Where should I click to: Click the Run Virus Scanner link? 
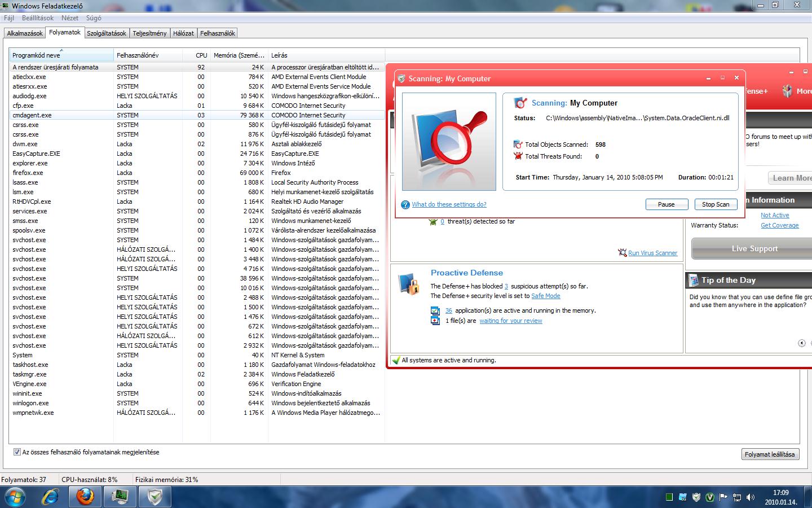tap(652, 253)
